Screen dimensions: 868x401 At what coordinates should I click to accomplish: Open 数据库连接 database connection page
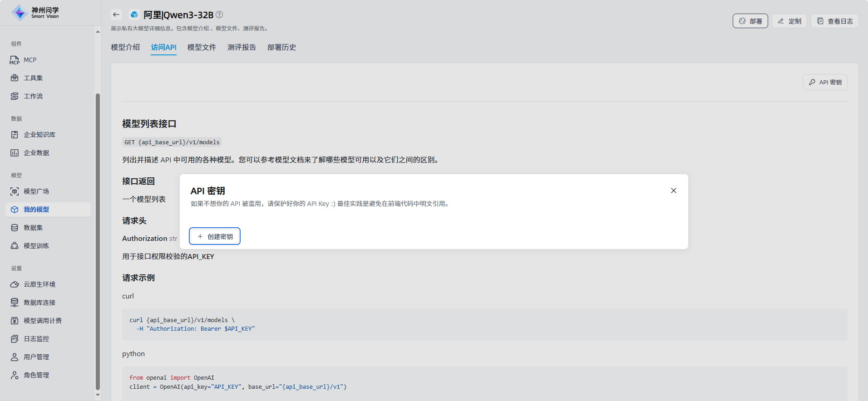pos(39,303)
